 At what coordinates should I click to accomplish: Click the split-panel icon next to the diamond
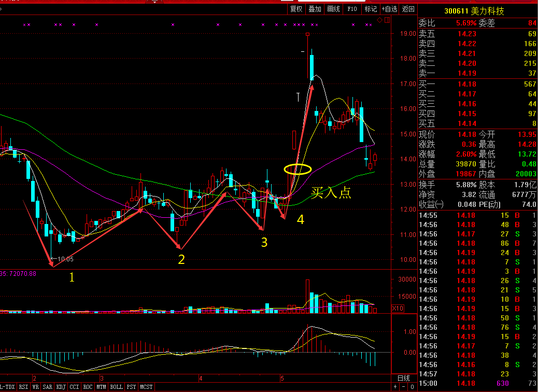tap(387, 20)
